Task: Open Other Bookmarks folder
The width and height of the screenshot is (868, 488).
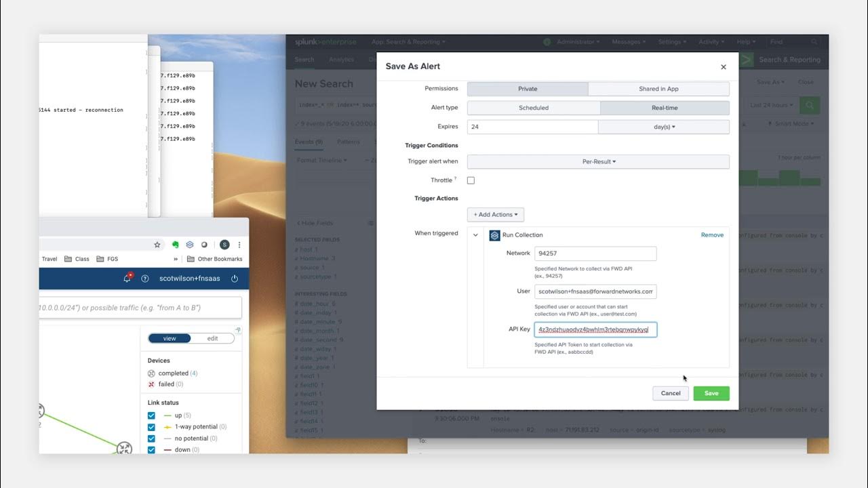Action: click(214, 259)
